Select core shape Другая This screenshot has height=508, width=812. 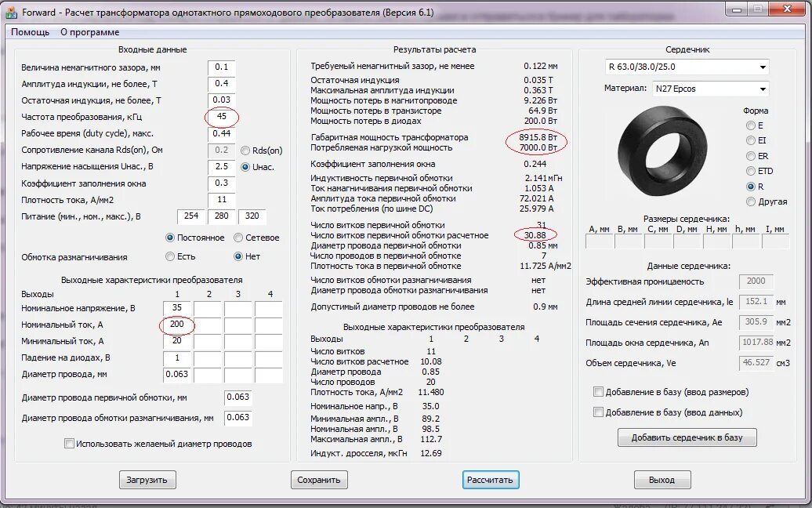click(x=750, y=201)
